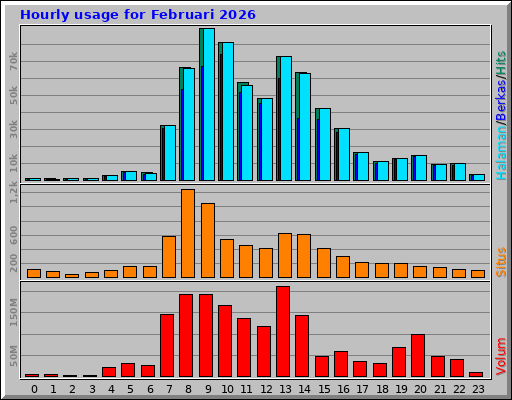The image size is (512, 400).
Task: Click the "50M" y-axis label
Action: tap(13, 356)
